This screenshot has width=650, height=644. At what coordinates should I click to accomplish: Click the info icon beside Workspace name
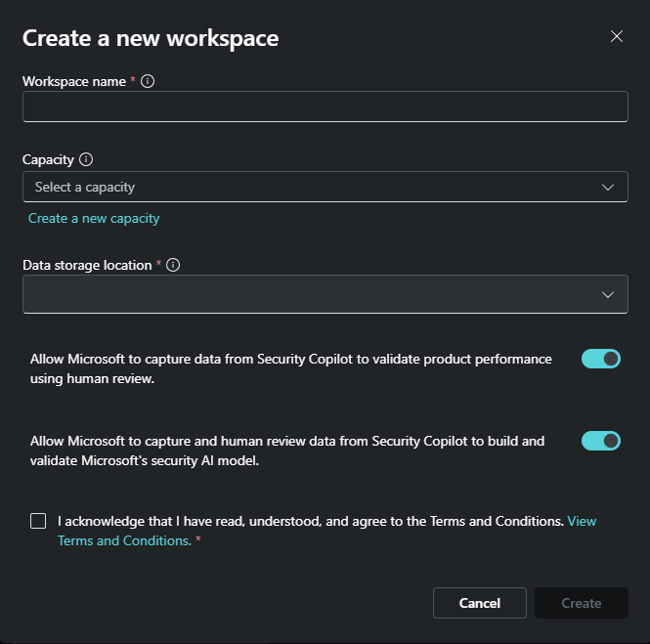[x=148, y=81]
